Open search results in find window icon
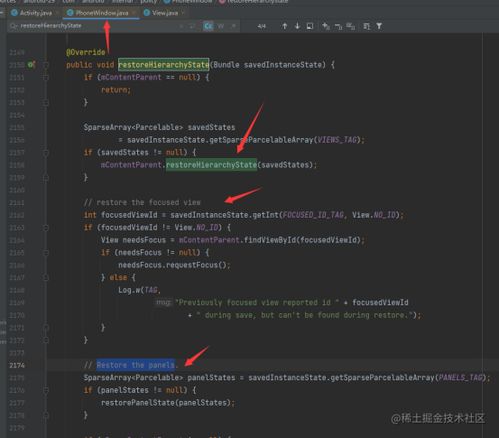Viewport: 499px width, 438px height. click(x=310, y=26)
